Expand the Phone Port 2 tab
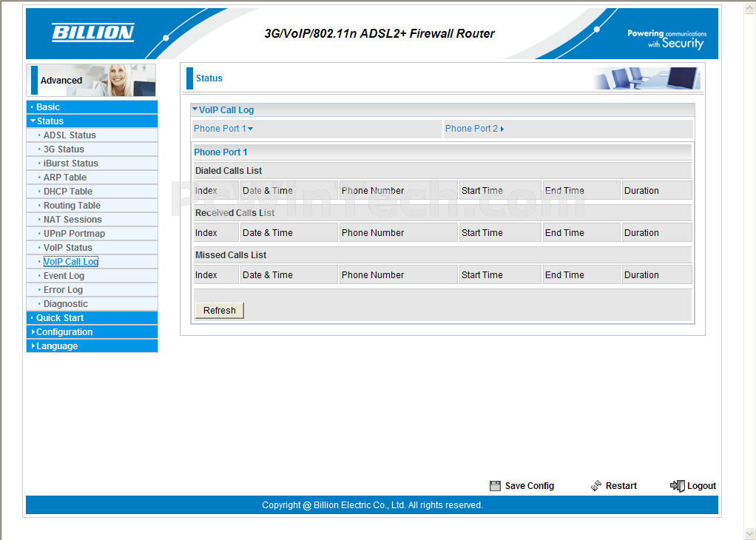Screen dimensions: 756x540 pos(474,129)
